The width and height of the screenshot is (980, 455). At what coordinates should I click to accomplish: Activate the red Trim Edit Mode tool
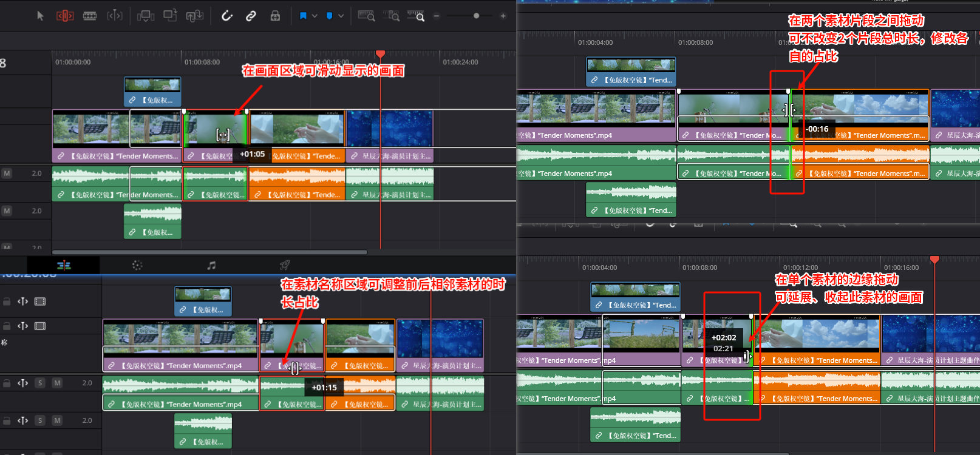coord(65,16)
